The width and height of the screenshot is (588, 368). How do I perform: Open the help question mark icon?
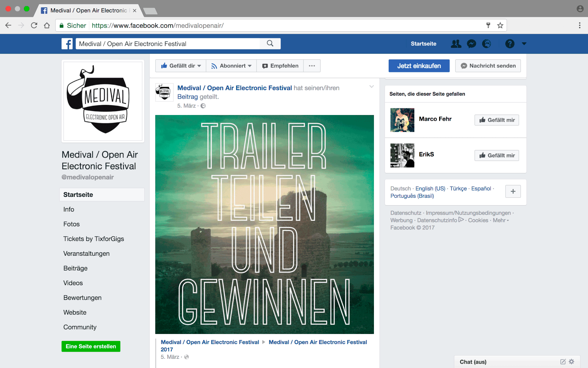pyautogui.click(x=510, y=44)
